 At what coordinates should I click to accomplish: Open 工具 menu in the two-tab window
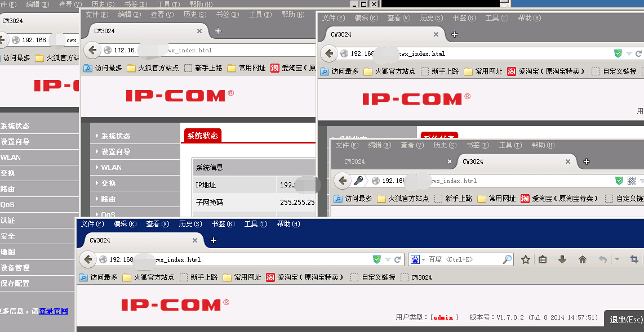tap(510, 145)
